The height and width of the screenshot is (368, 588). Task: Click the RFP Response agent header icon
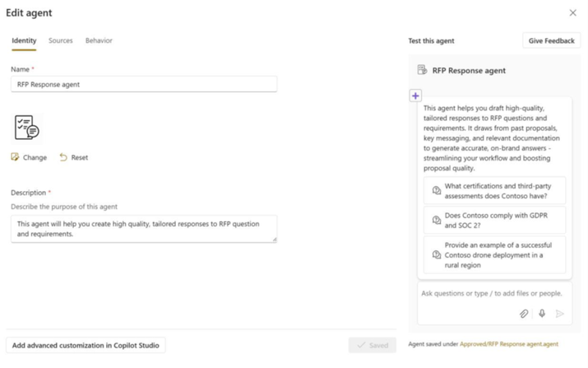[x=422, y=70]
